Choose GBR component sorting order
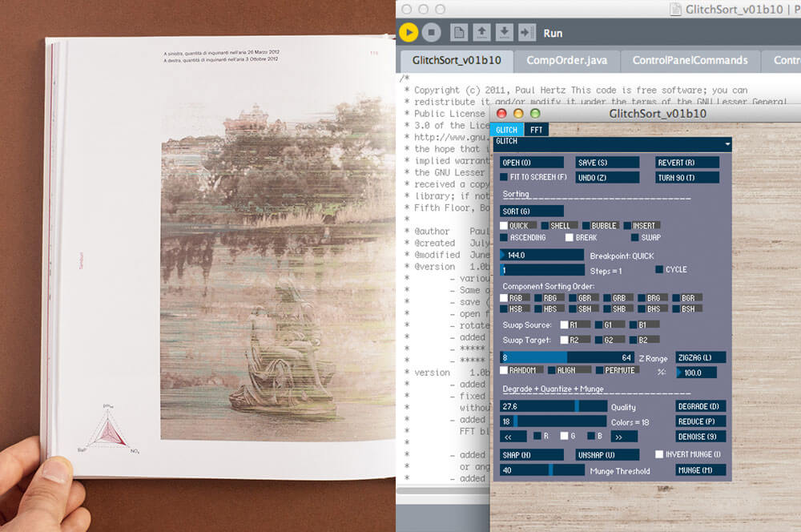Viewport: 801px width, 532px height. tap(573, 298)
